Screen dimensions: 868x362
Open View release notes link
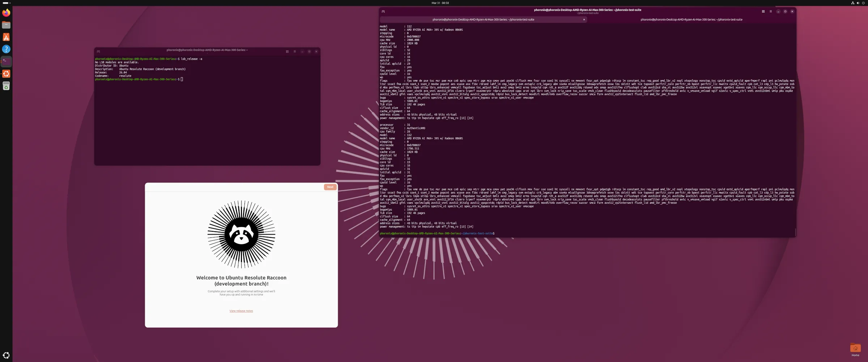coord(241,311)
